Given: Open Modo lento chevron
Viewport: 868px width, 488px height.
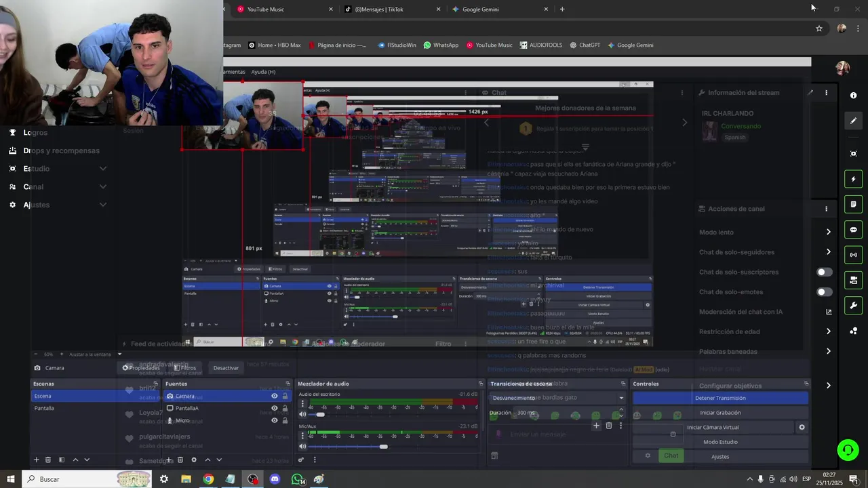Looking at the screenshot, I should [x=828, y=232].
